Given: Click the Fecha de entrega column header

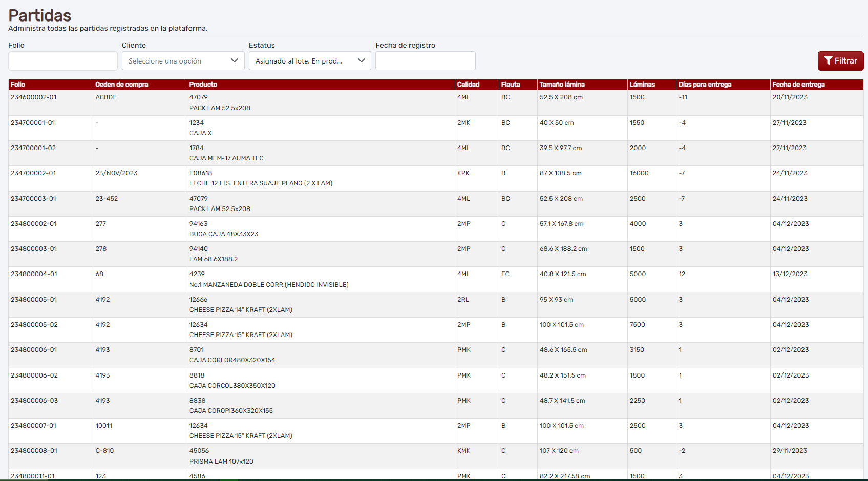Looking at the screenshot, I should click(798, 85).
